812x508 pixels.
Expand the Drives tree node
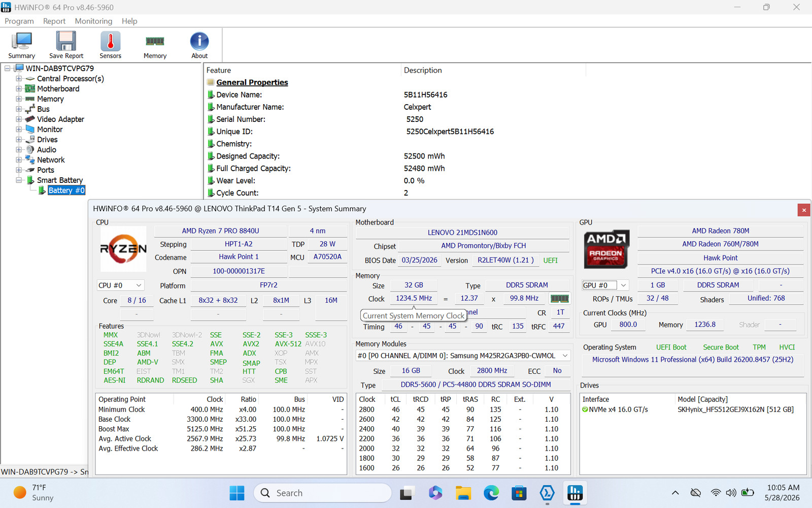click(19, 140)
